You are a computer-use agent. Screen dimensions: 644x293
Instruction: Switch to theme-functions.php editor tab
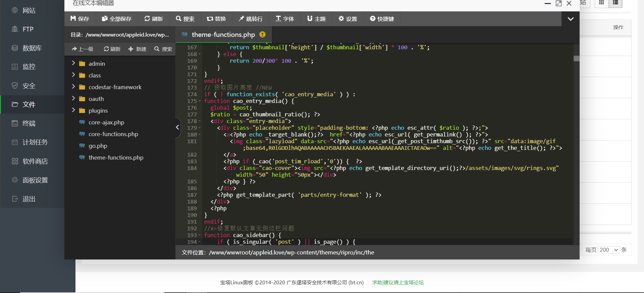click(x=223, y=35)
